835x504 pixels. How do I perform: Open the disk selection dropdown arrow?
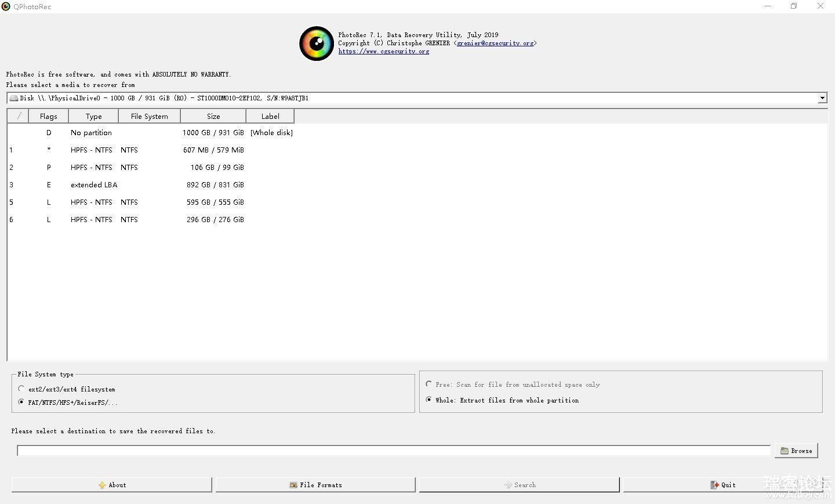click(822, 98)
